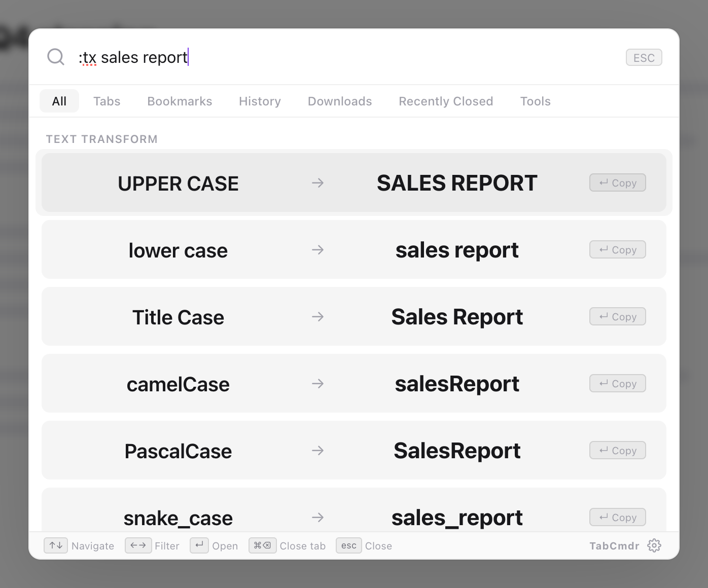Image resolution: width=708 pixels, height=588 pixels.
Task: Select the All filter tab
Action: [x=59, y=101]
